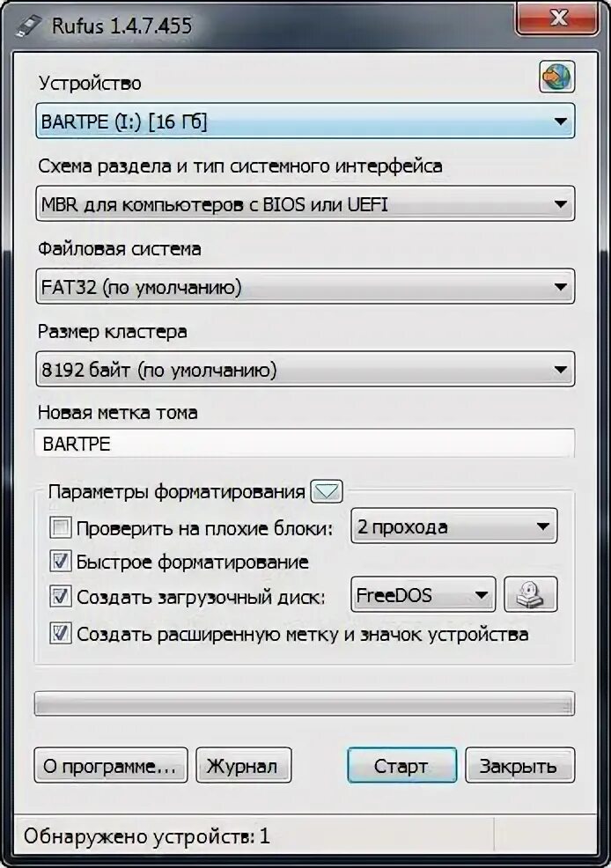The height and width of the screenshot is (868, 611).
Task: Click the Закрыть button
Action: tap(519, 766)
